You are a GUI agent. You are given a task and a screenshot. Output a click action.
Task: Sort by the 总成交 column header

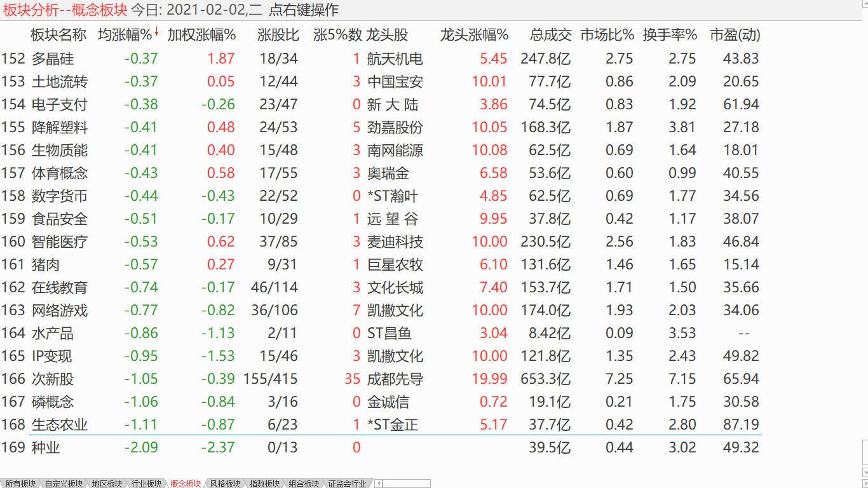tap(551, 35)
